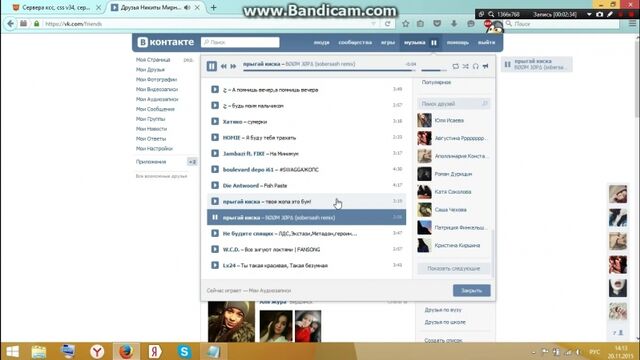Play the Lx24 'Ты такая красивая' track

click(x=215, y=265)
